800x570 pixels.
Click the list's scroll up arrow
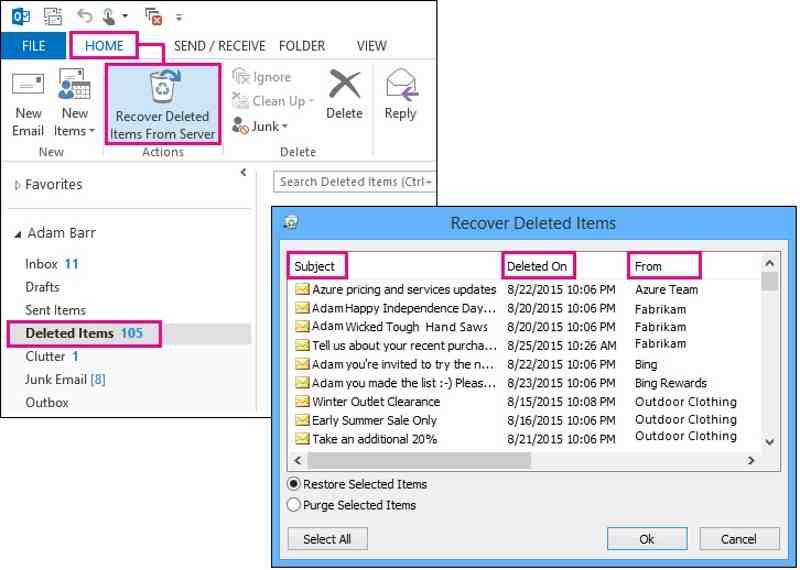click(769, 263)
